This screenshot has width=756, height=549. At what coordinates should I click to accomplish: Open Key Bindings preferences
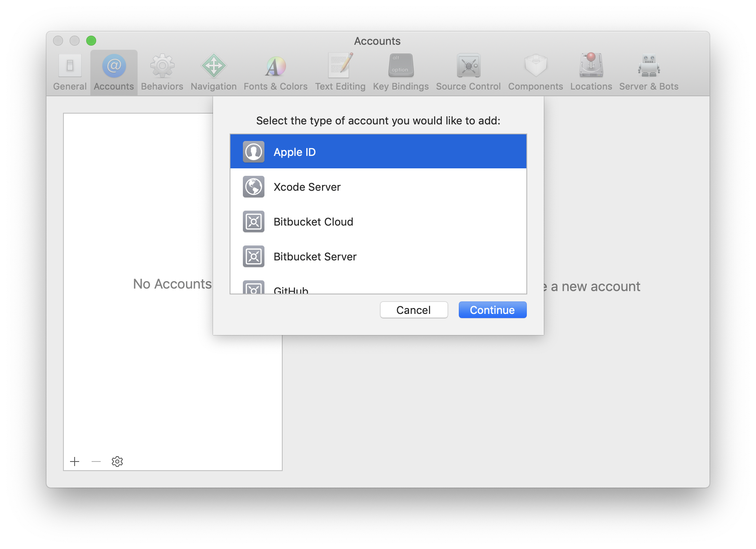[x=400, y=72]
